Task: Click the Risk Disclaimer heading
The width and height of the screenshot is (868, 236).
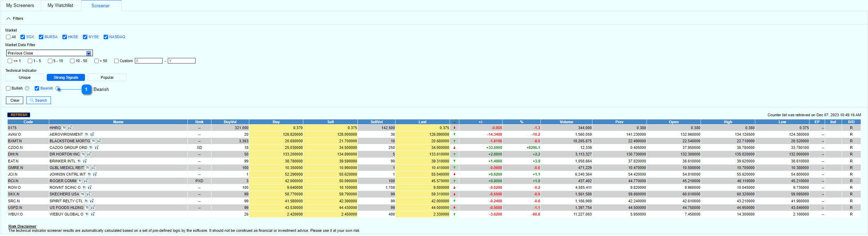Action: point(22,226)
